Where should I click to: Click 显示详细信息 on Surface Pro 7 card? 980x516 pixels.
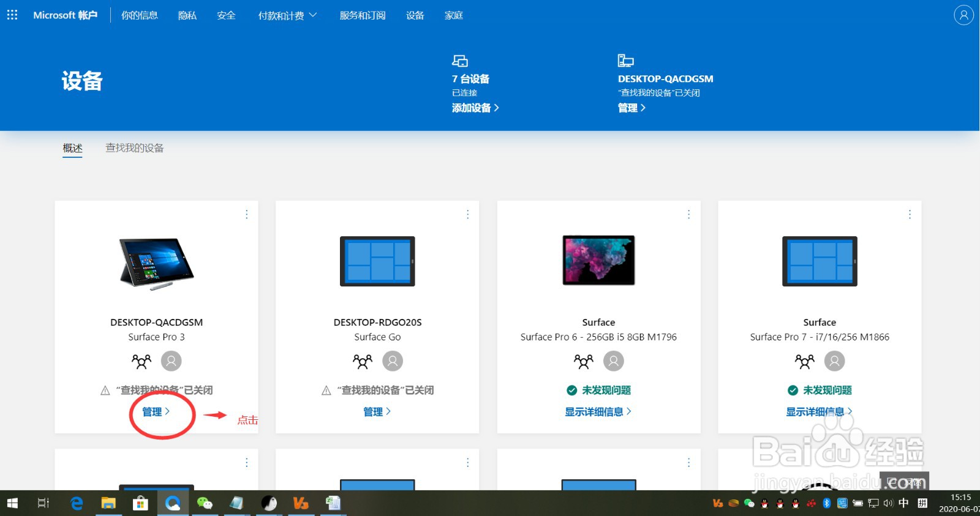pyautogui.click(x=820, y=412)
